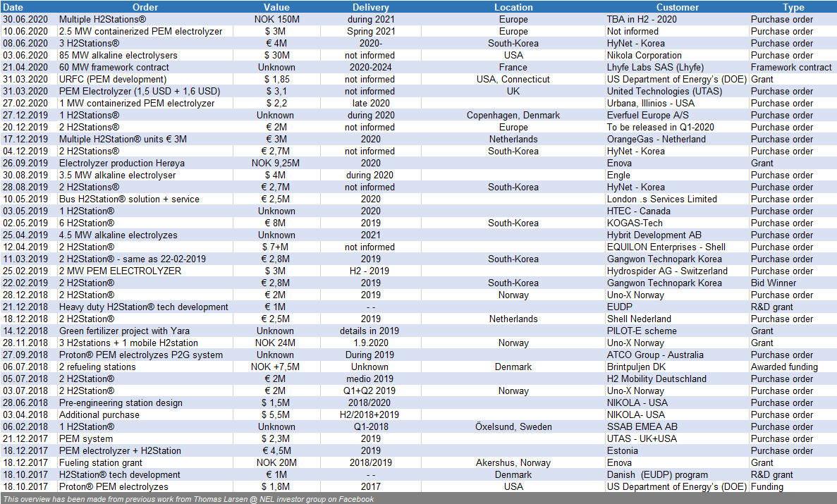The image size is (837, 504).
Task: Select order 'Green fertilizer project with Yara'
Action: coord(124,331)
